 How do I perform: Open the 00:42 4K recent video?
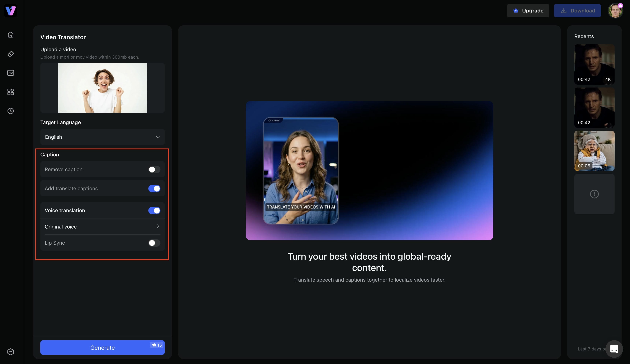click(594, 64)
